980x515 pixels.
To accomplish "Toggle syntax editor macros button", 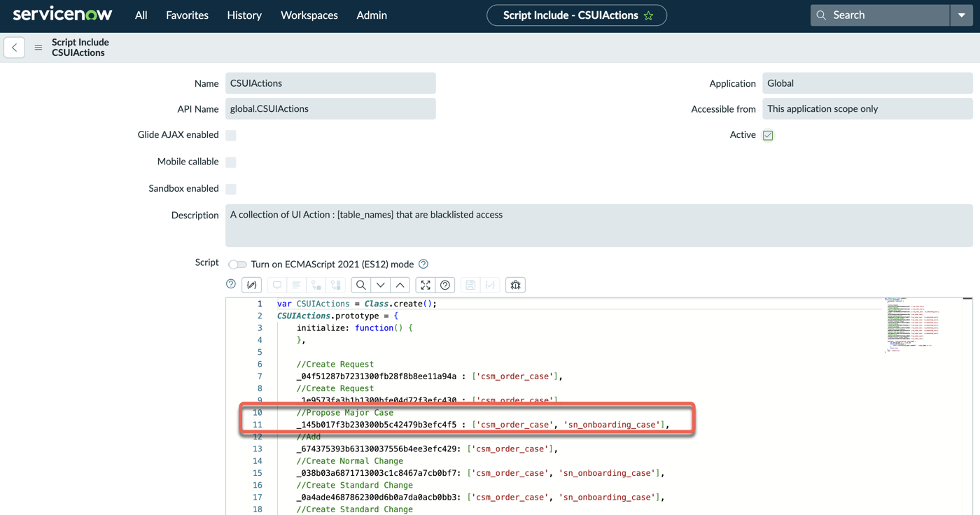I will tap(251, 285).
